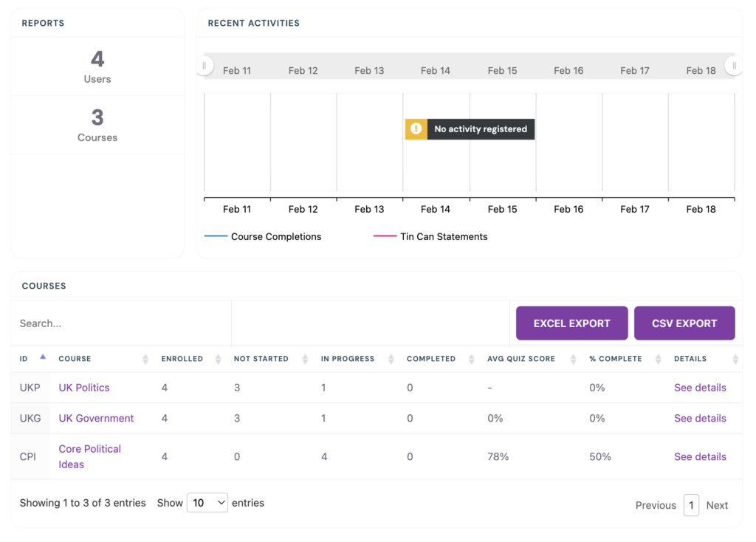
Task: Open the entries-per-page dropdown showing 10
Action: pyautogui.click(x=207, y=503)
